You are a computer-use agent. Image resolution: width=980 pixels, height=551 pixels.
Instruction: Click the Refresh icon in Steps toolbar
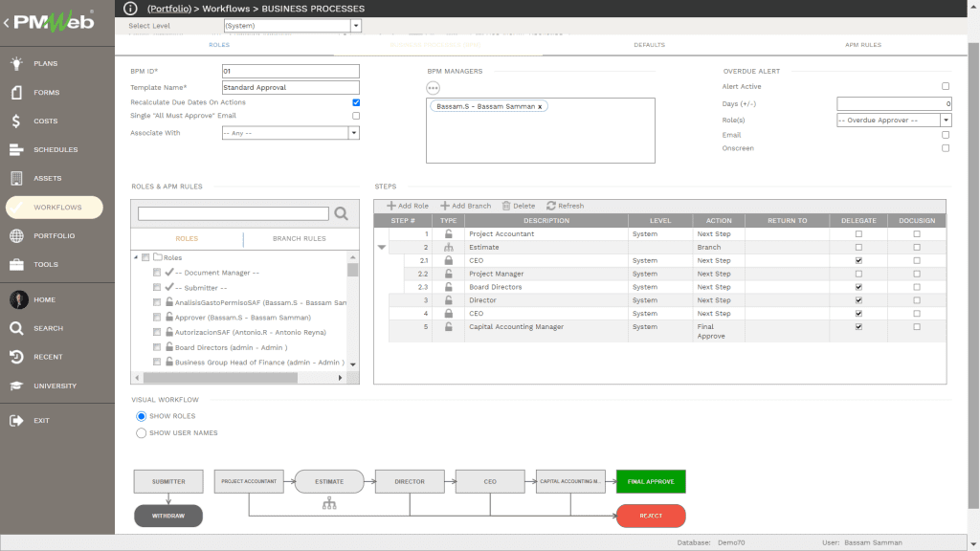coord(551,206)
